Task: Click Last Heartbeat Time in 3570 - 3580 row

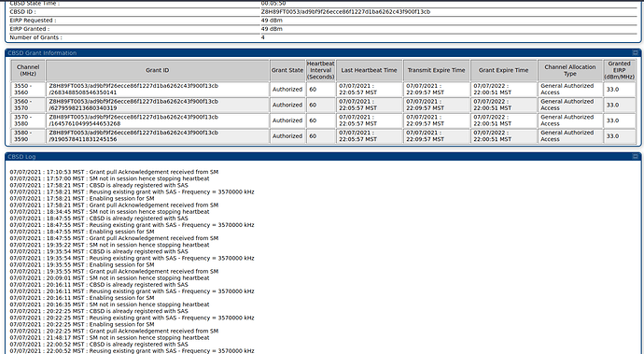Action: [370, 120]
